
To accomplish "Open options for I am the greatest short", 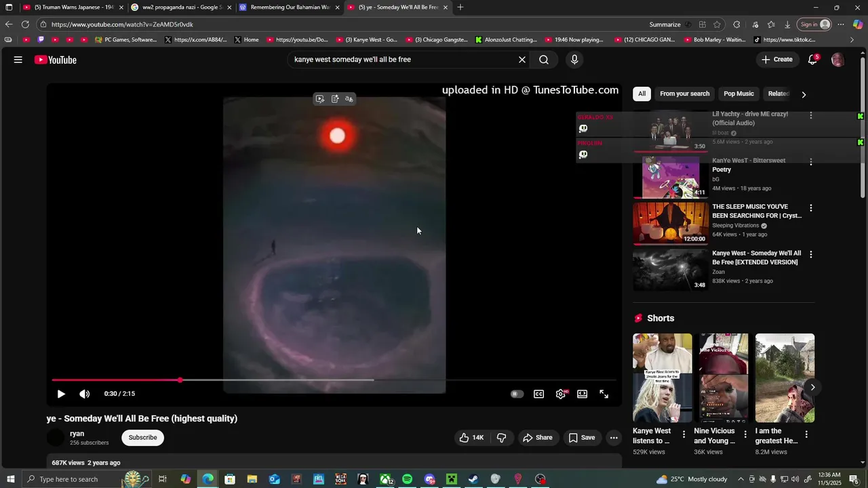I will [x=806, y=434].
